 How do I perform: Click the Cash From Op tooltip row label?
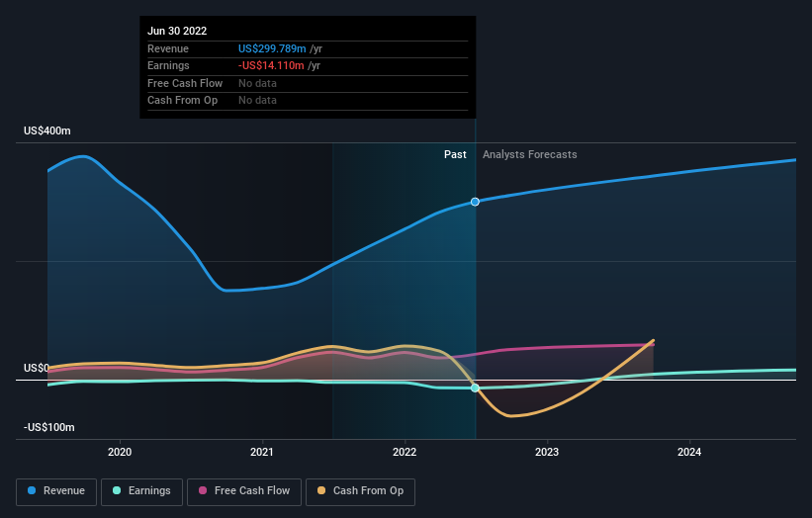(182, 101)
